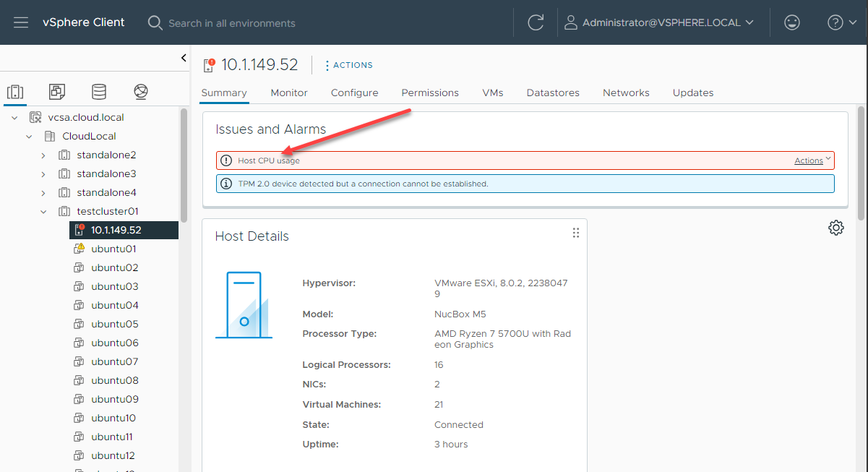Open the help menu dropdown
Image resolution: width=868 pixels, height=472 pixels.
(x=843, y=22)
